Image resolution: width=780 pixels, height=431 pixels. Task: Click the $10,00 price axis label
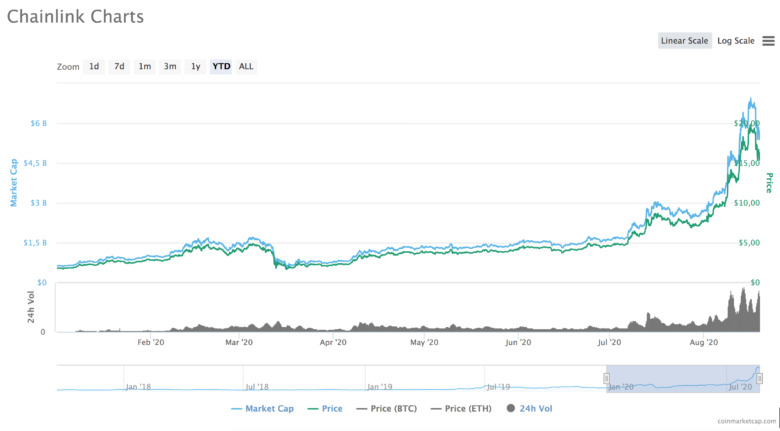[x=747, y=203]
